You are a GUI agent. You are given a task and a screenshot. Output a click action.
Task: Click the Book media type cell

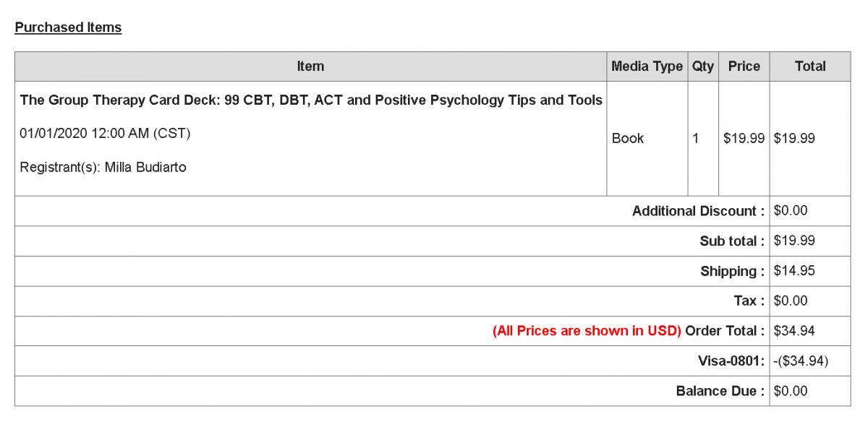[x=647, y=139]
